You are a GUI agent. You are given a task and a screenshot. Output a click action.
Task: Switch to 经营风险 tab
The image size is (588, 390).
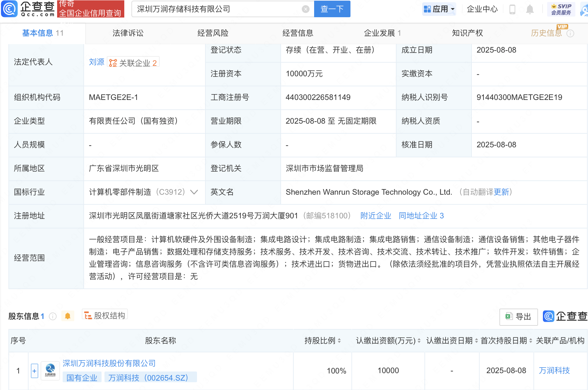click(213, 33)
